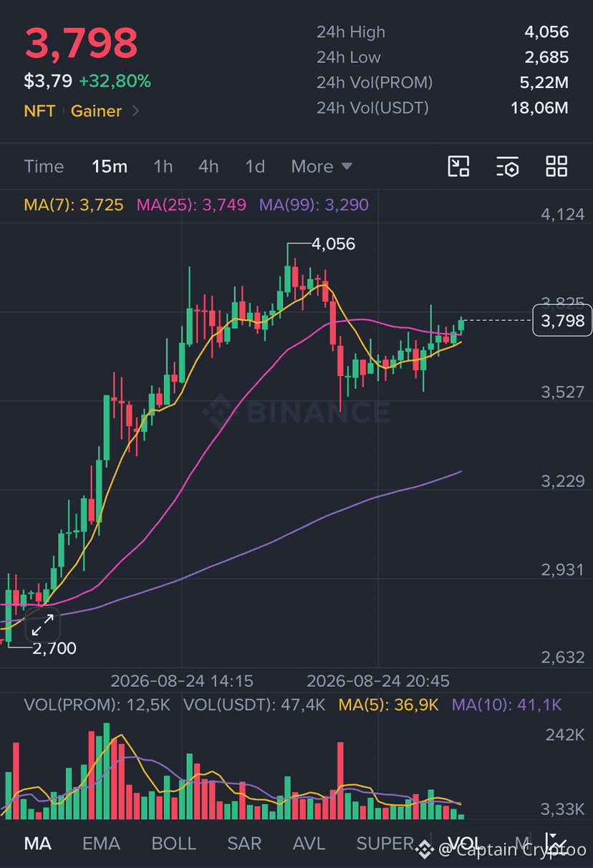Switch to the 4h interval
The height and width of the screenshot is (868, 593).
click(208, 166)
